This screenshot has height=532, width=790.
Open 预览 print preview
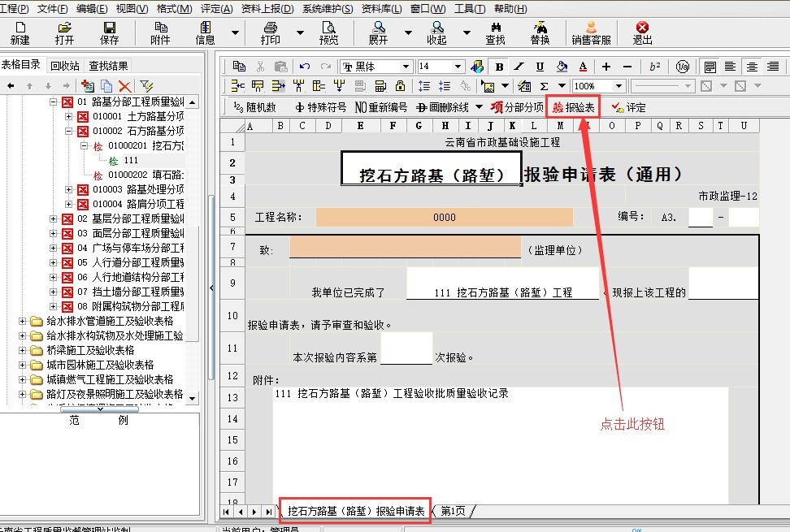click(x=328, y=32)
